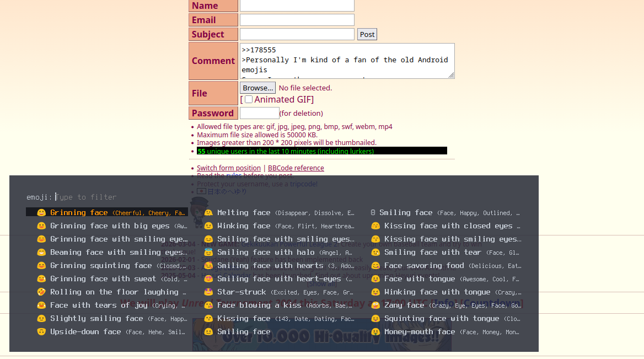
Task: Select the Grinning face emoji icon
Action: click(41, 212)
